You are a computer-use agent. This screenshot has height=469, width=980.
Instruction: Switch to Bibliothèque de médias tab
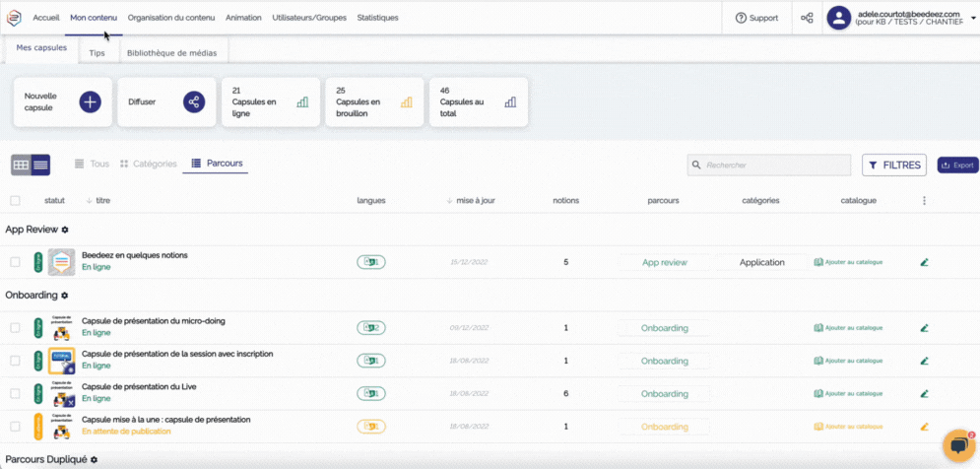173,52
